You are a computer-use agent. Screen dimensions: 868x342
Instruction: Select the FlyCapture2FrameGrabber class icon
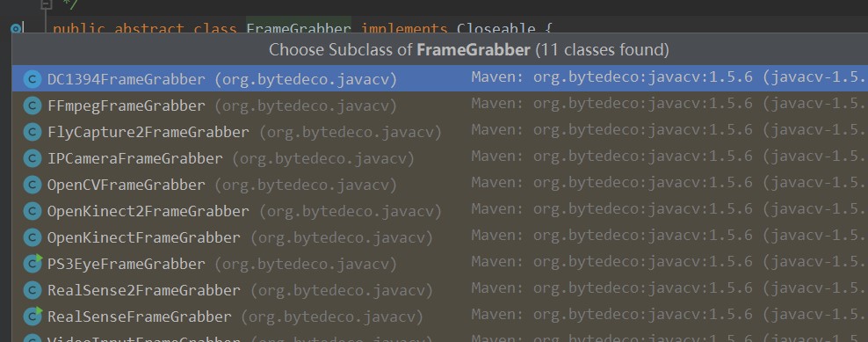(x=33, y=133)
